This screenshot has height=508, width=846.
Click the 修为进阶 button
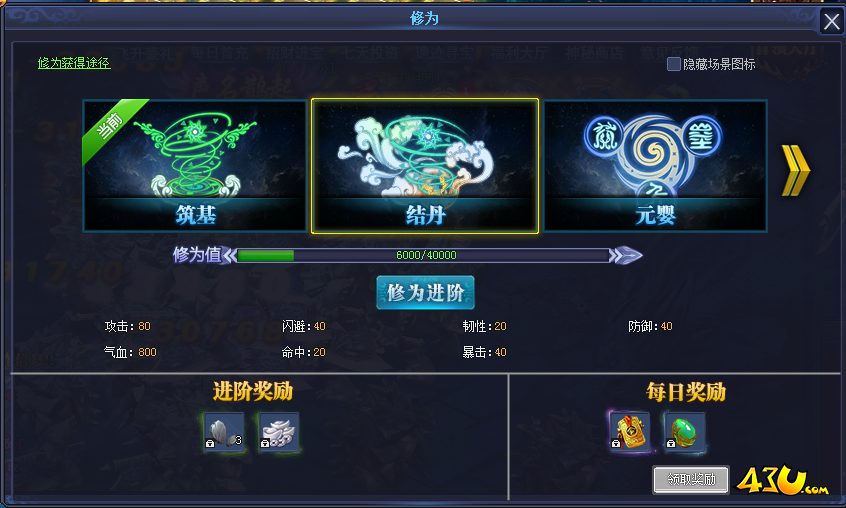coord(425,292)
